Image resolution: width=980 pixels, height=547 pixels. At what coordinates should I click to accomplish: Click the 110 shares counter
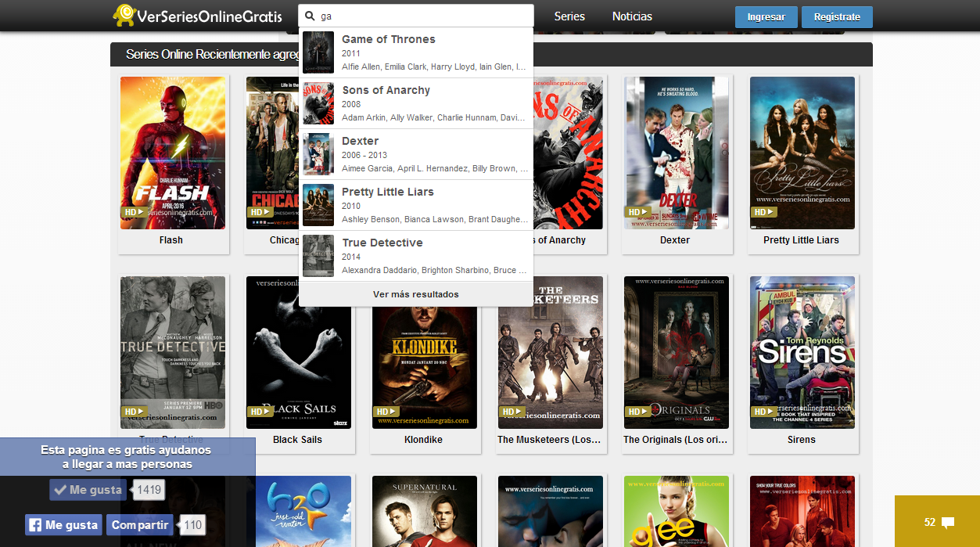[x=192, y=525]
